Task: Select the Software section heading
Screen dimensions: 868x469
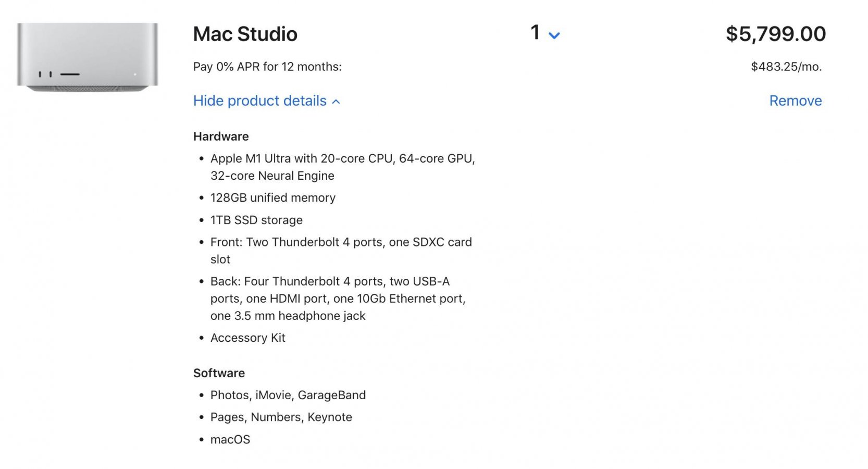Action: point(219,373)
